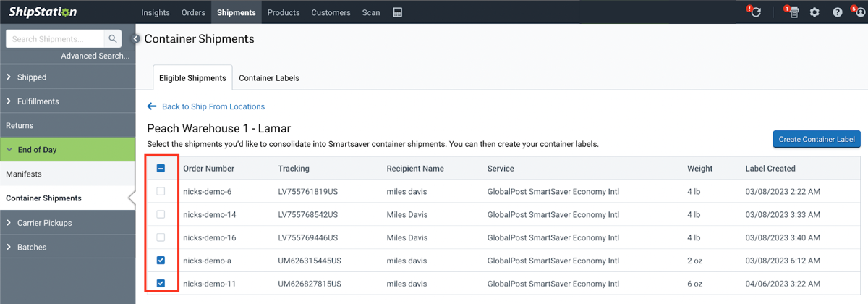The width and height of the screenshot is (868, 304).
Task: Check the box for nicks-demo-16
Action: (x=161, y=237)
